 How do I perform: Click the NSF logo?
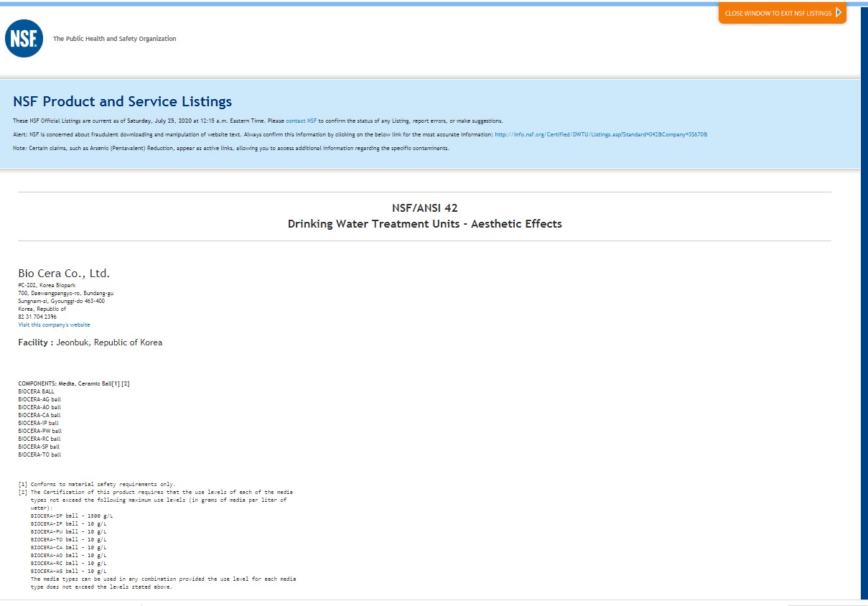point(24,39)
